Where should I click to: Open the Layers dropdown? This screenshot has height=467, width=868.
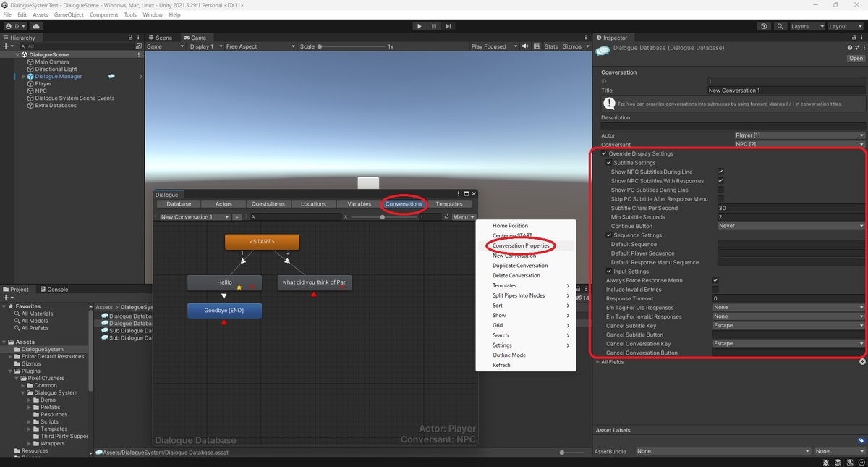[x=807, y=26]
